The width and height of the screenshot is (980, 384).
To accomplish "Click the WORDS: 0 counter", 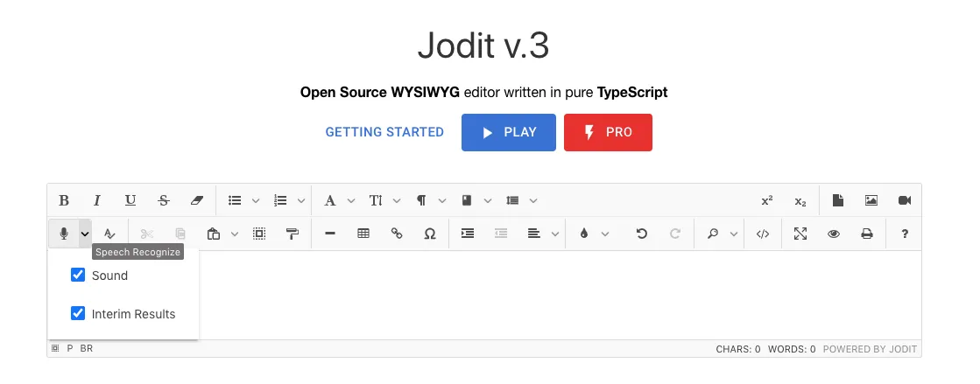I will (x=791, y=349).
